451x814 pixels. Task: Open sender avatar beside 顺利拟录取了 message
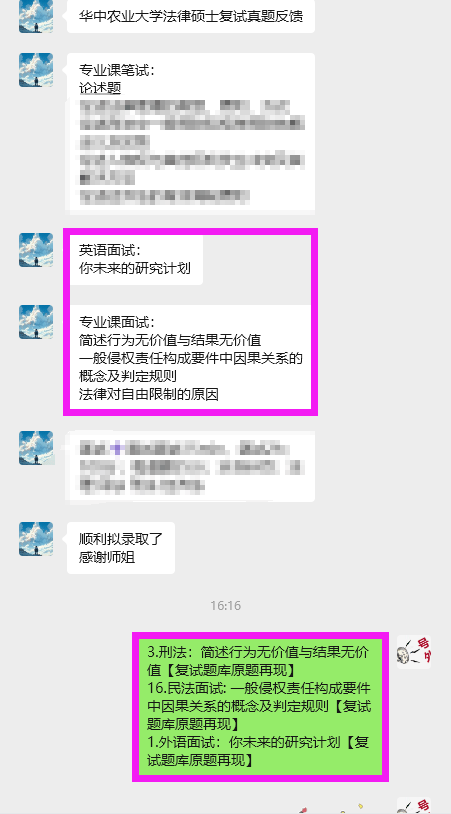coord(36,539)
